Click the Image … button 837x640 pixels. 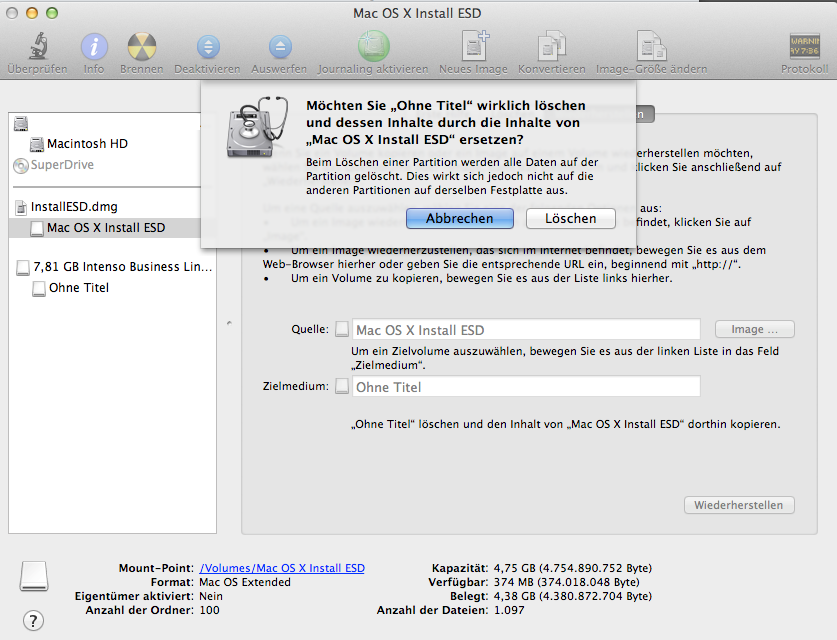tap(754, 329)
